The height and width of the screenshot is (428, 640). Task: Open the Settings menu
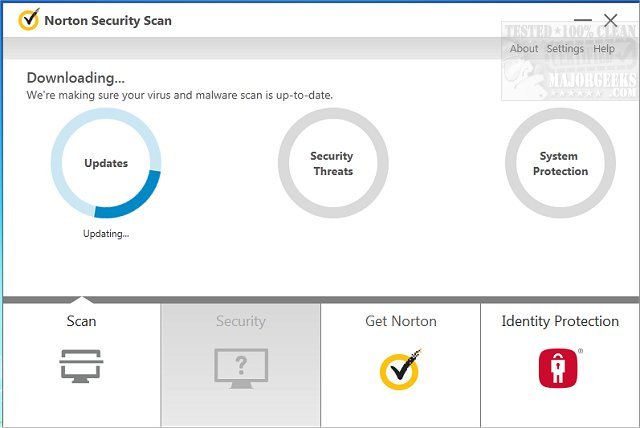pyautogui.click(x=565, y=49)
